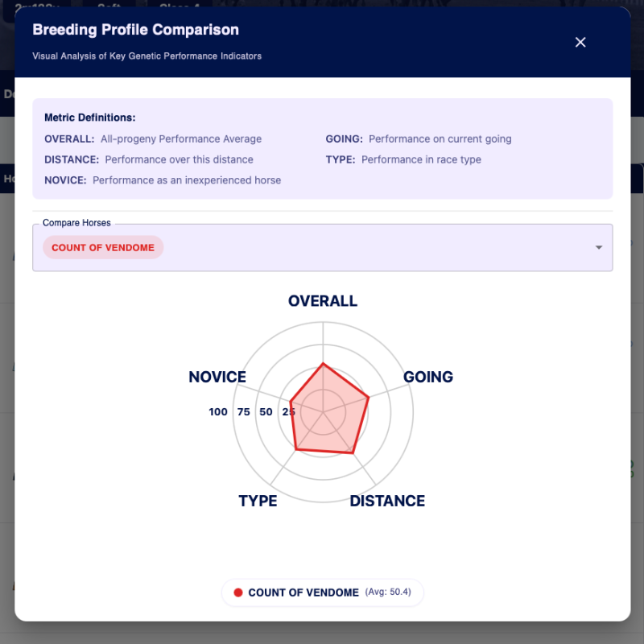Click the 25 scale marker on the chart axis
This screenshot has width=644, height=644.
pyautogui.click(x=288, y=411)
